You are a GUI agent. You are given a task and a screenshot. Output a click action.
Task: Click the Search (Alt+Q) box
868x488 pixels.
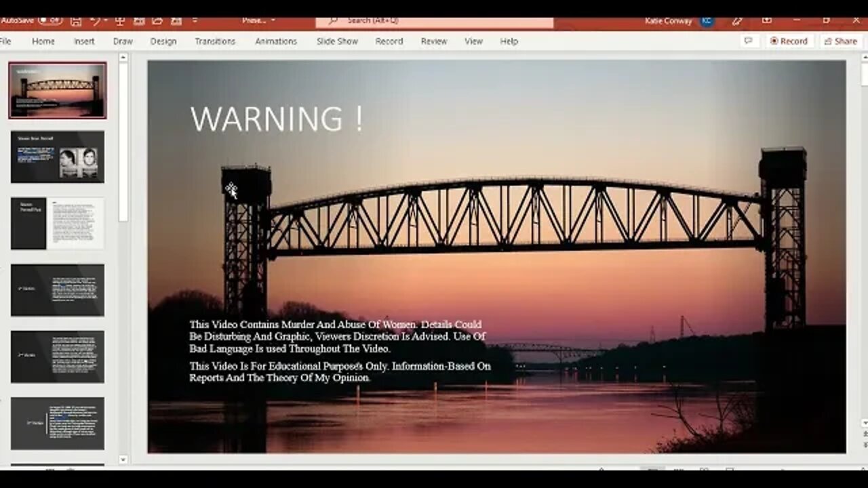point(435,21)
